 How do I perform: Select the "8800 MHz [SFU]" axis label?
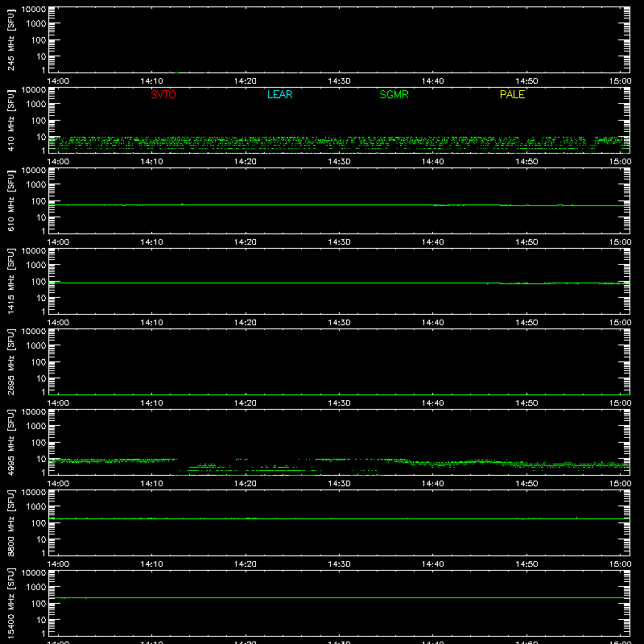[x=11, y=522]
